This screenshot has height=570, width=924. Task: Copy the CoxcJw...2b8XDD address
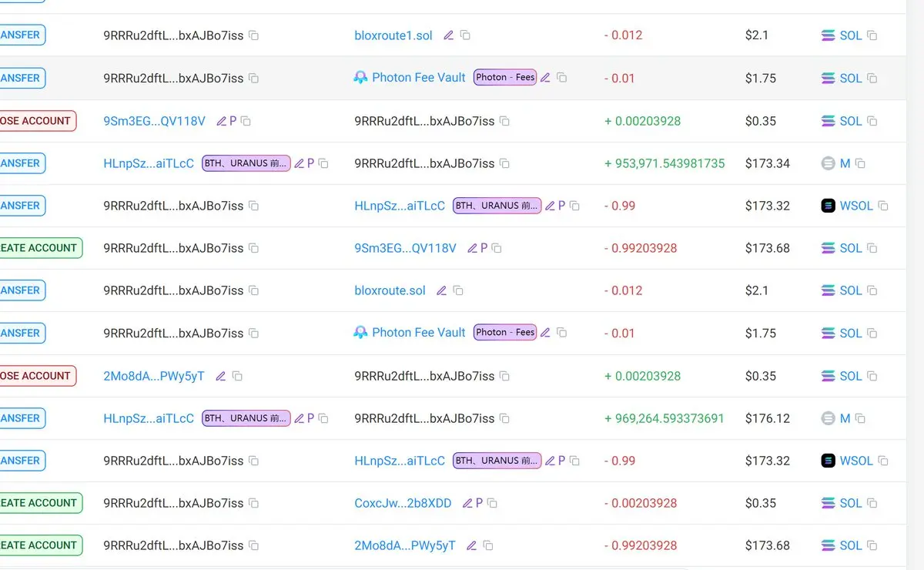point(492,503)
